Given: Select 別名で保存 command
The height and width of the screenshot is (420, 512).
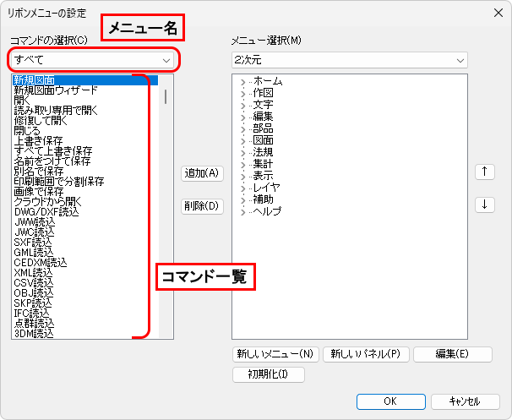Looking at the screenshot, I should [x=84, y=172].
